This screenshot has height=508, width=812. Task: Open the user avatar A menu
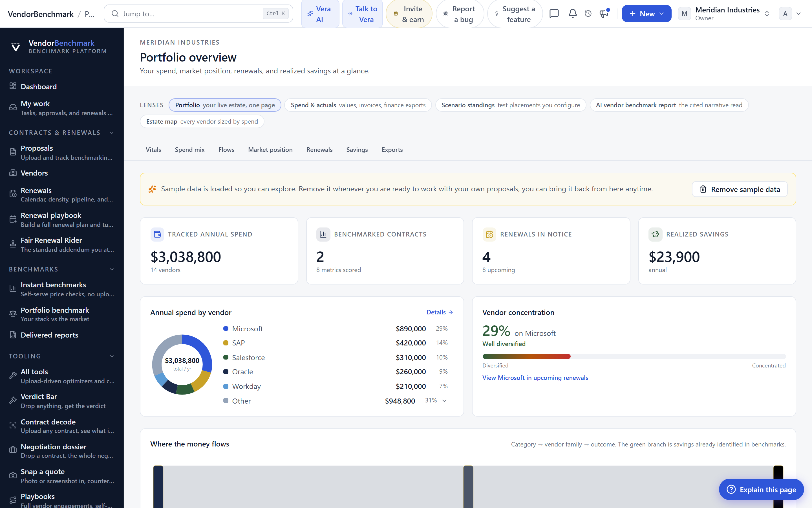[x=790, y=14]
